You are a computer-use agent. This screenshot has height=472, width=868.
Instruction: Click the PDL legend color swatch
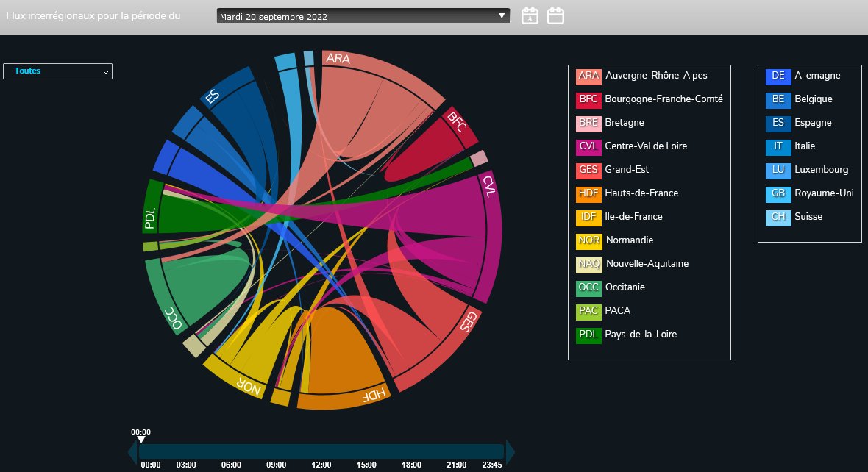[588, 335]
